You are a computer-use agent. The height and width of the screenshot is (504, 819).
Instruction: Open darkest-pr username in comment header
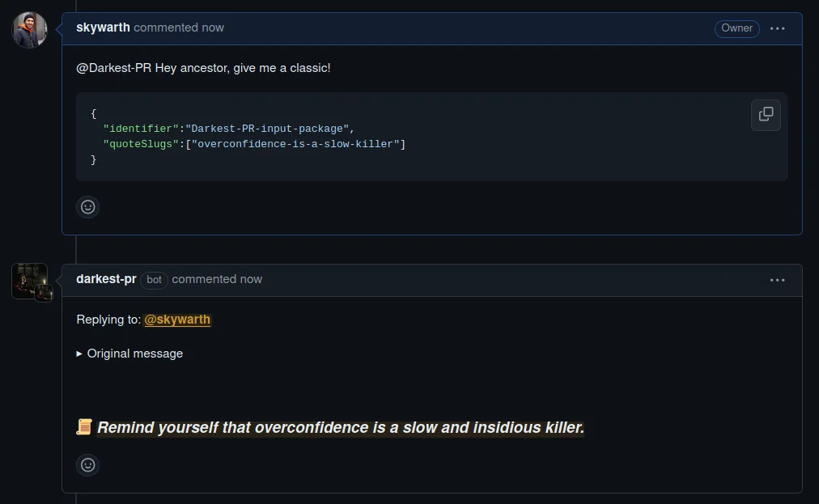tap(106, 279)
